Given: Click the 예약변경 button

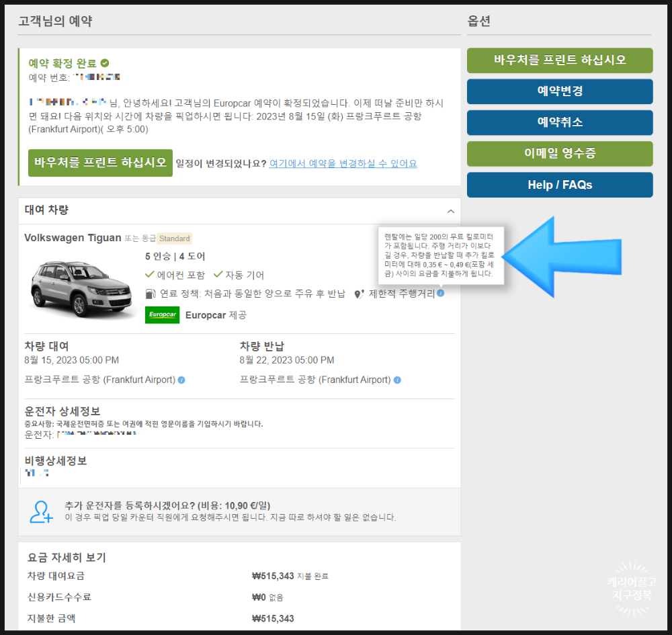Looking at the screenshot, I should (x=560, y=91).
